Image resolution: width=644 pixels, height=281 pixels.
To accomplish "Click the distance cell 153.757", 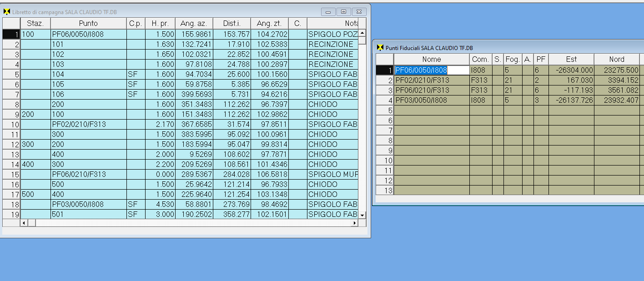I will (231, 34).
